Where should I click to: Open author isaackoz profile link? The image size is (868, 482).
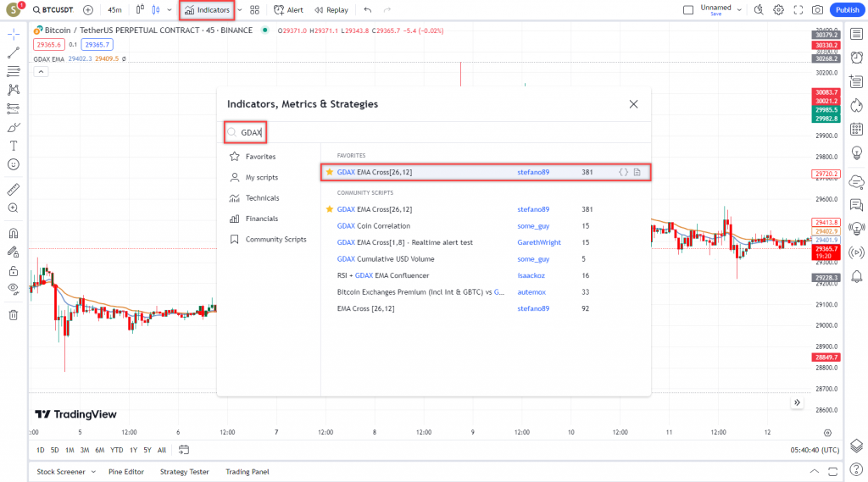point(531,275)
